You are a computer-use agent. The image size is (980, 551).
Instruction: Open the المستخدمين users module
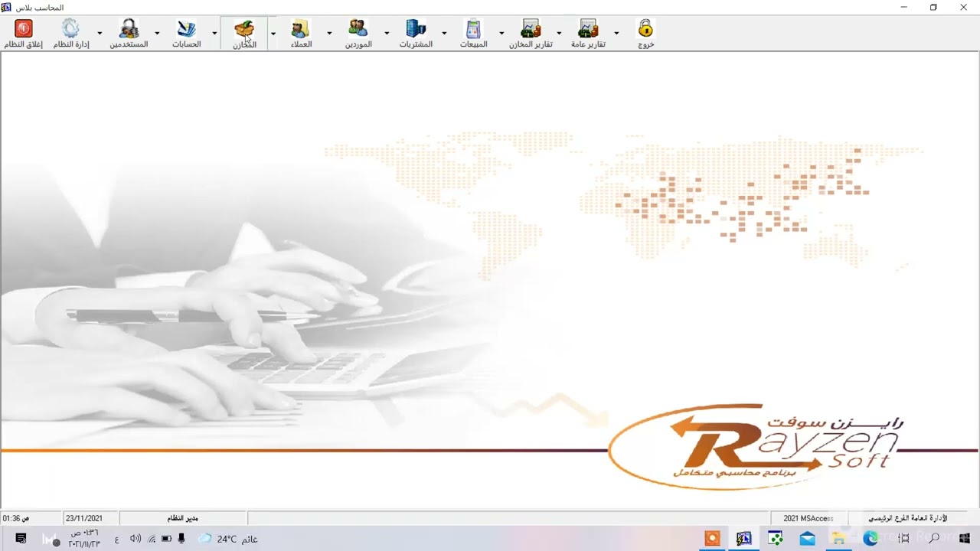[x=129, y=34]
